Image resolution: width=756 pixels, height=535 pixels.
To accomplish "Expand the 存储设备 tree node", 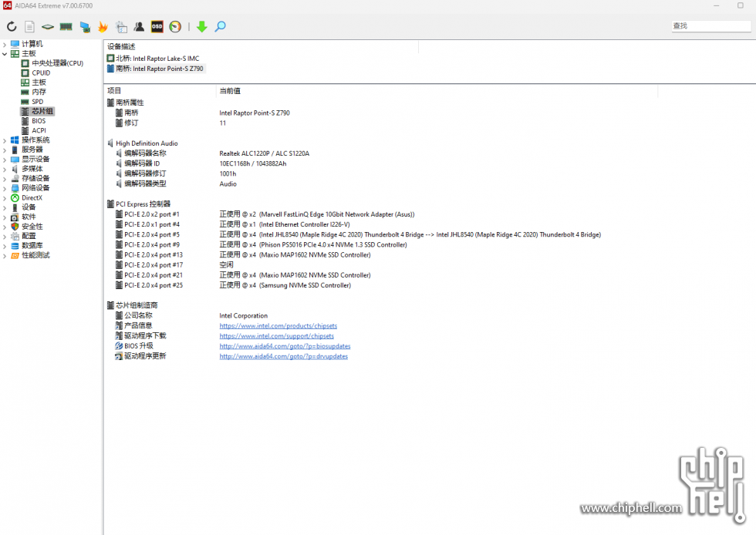I will pyautogui.click(x=5, y=179).
